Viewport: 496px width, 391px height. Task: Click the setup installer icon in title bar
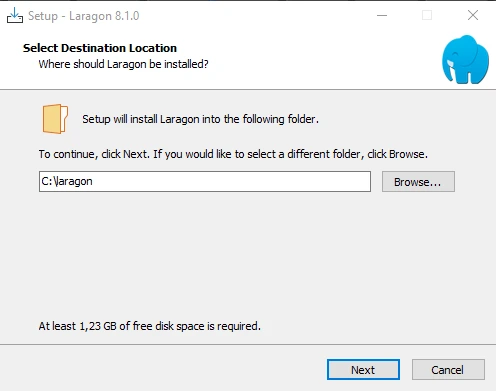(x=15, y=15)
